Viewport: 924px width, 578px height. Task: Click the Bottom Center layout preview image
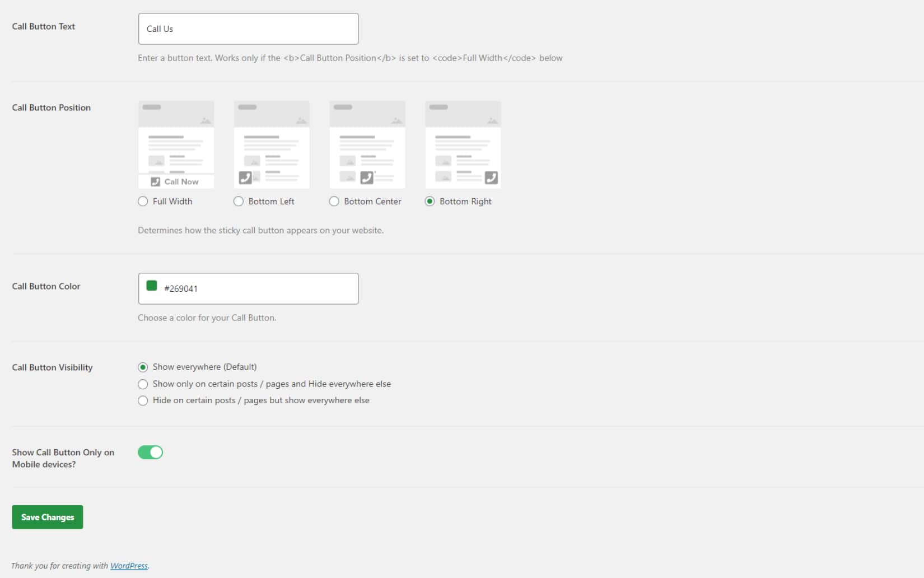367,144
